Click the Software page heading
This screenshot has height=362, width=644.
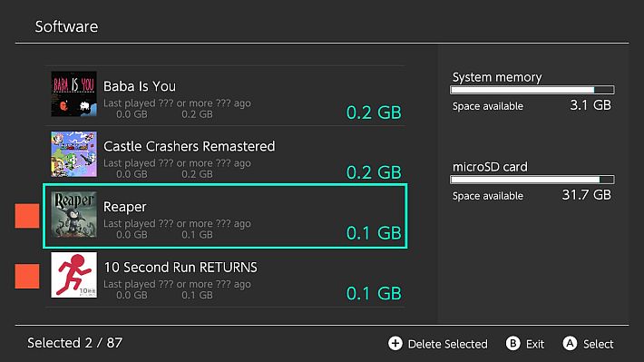click(66, 26)
